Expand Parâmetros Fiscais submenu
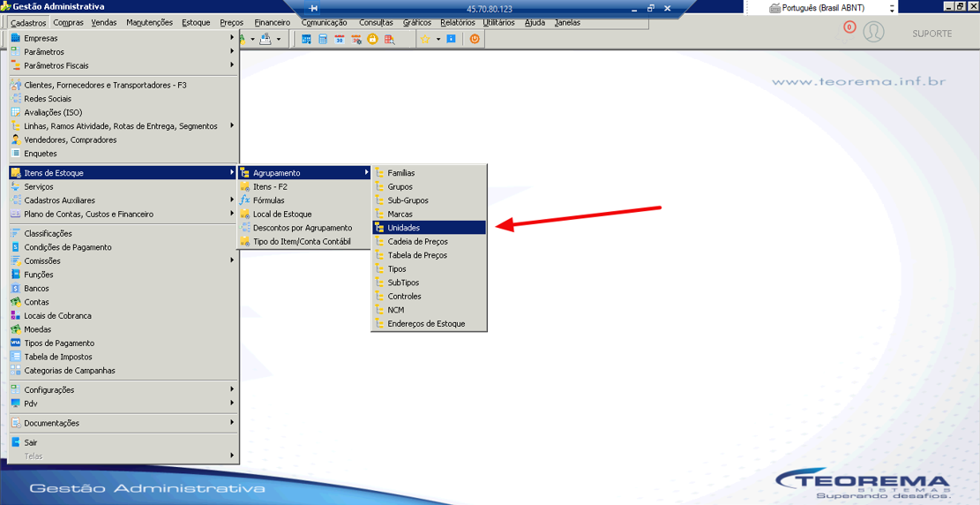The height and width of the screenshot is (505, 980). coord(123,65)
